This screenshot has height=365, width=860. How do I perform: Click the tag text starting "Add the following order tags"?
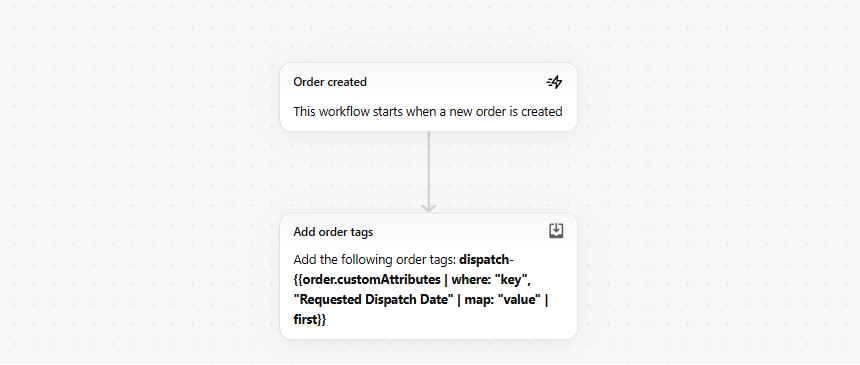(421, 289)
